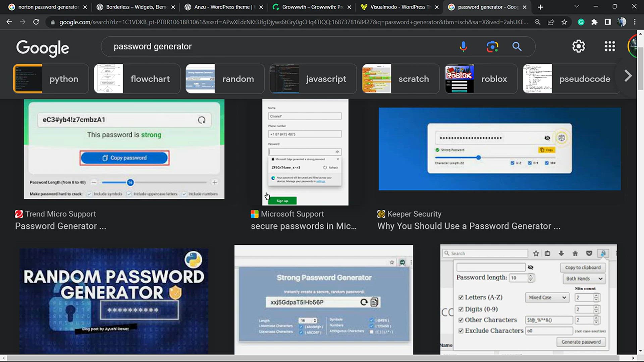644x362 pixels.
Task: Filter results by python chip
Action: click(x=51, y=79)
